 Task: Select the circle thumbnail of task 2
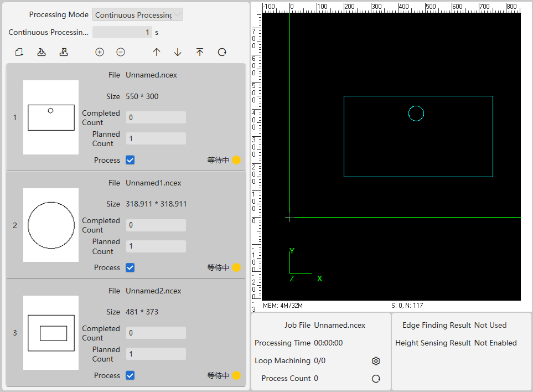[x=51, y=225]
